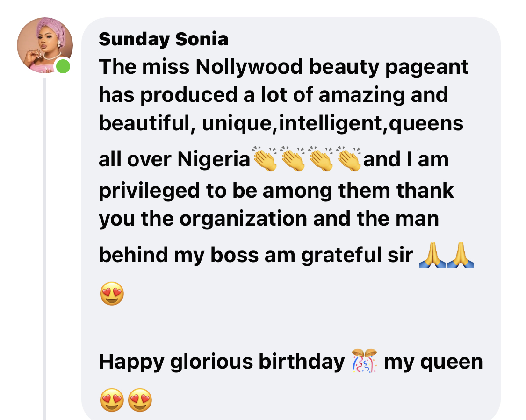The width and height of the screenshot is (526, 420).
Task: Open Sunday Sonia's profile picture
Action: [44, 45]
